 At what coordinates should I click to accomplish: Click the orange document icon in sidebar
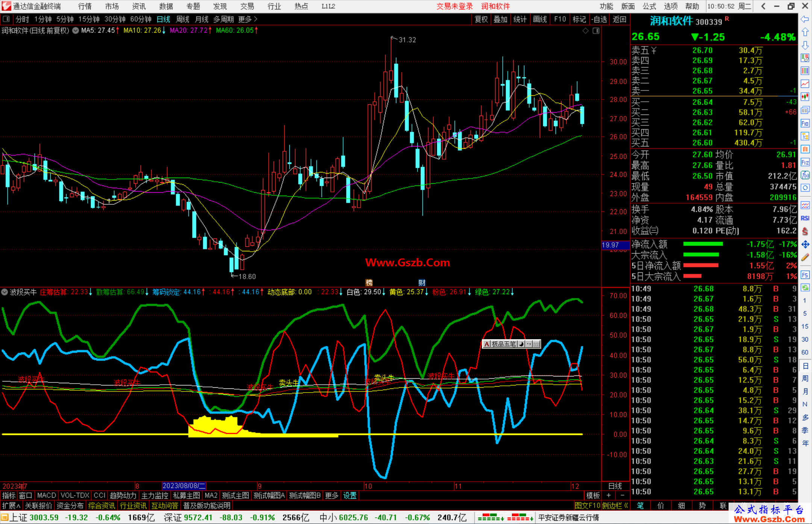(805, 149)
